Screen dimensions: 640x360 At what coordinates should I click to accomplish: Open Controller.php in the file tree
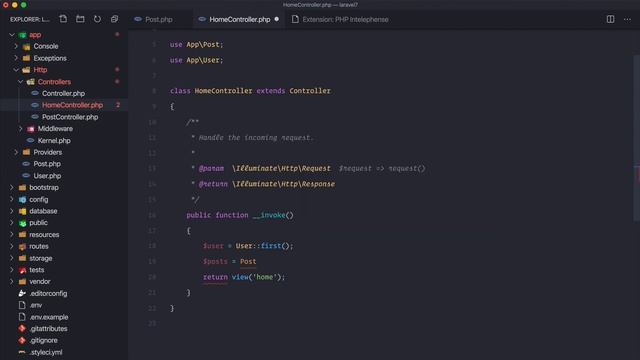point(63,93)
